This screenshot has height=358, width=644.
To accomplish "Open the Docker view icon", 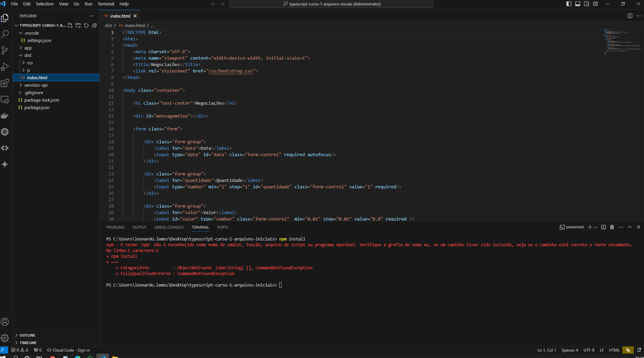I will 5,115.
